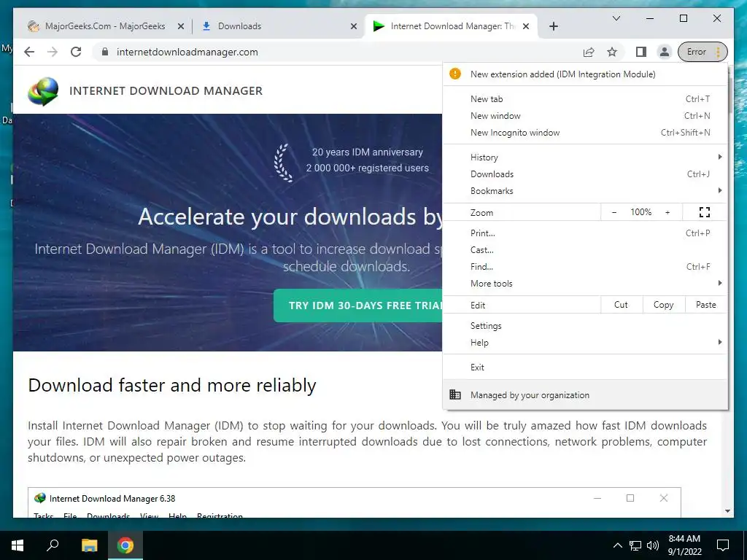Click 20 years IDM anniversary text
The height and width of the screenshot is (560, 747).
coord(368,152)
